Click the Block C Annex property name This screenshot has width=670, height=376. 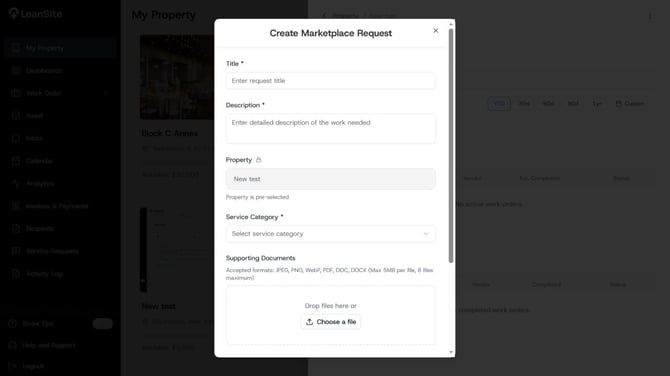[x=170, y=133]
